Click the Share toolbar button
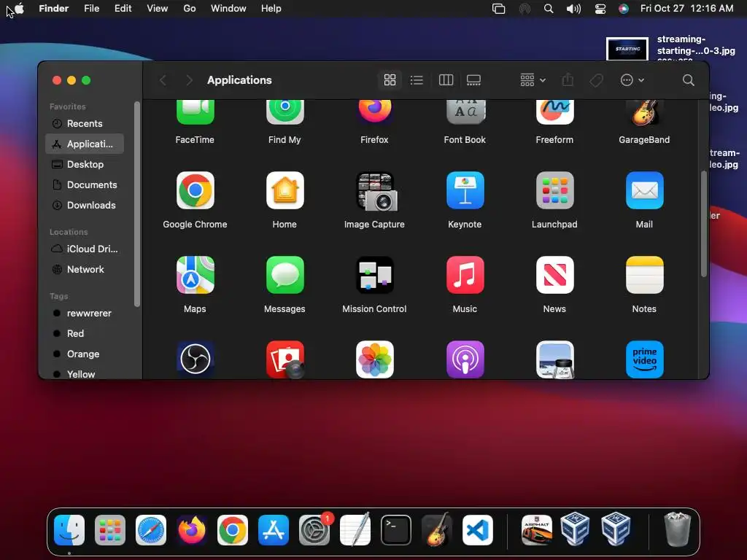 tap(568, 80)
